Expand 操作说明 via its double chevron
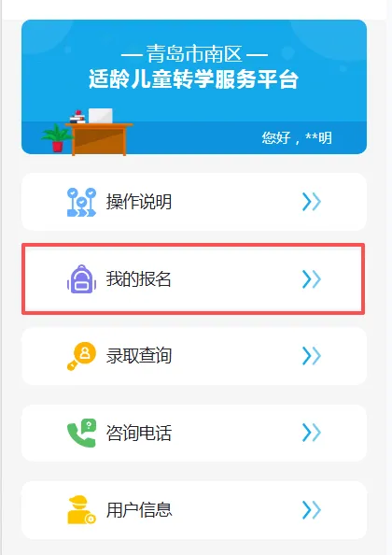Image resolution: width=392 pixels, height=555 pixels. tap(312, 202)
